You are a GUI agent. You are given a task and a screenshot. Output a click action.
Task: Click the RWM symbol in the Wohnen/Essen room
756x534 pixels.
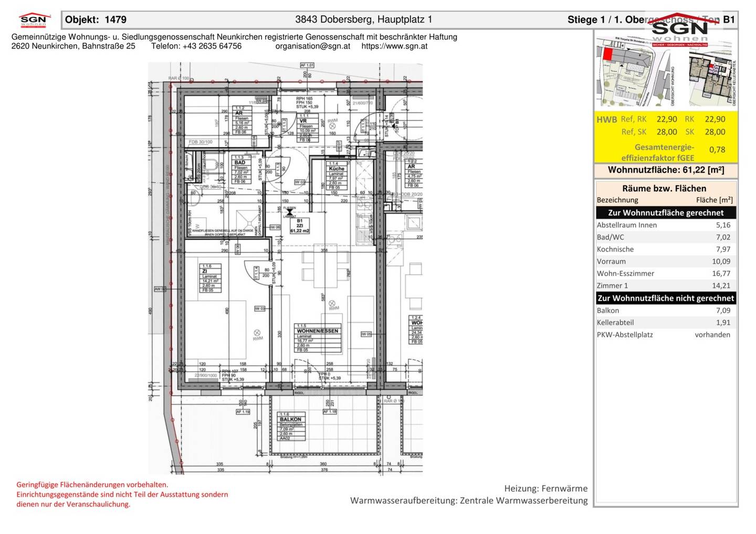coord(332,303)
